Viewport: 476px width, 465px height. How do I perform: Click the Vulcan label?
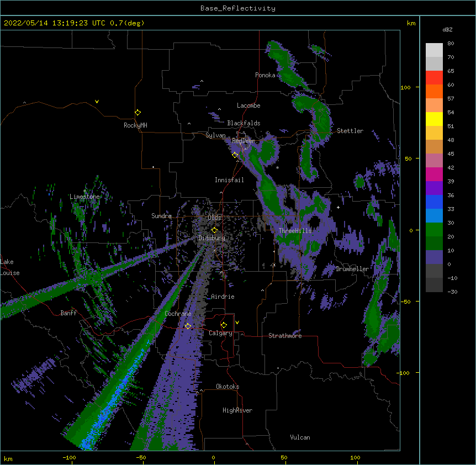300,437
